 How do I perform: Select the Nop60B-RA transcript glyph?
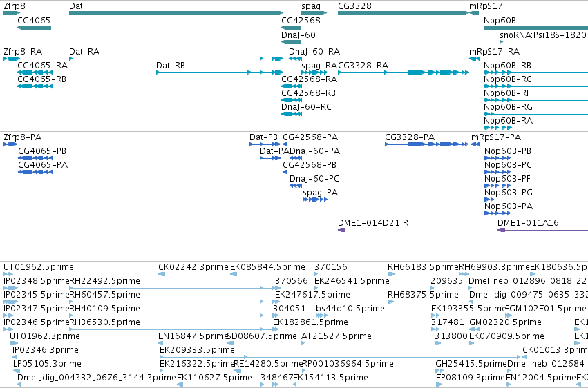(x=497, y=128)
